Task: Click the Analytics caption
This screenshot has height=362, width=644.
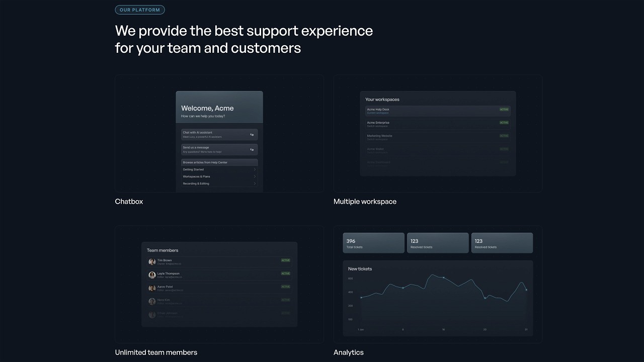Action: pyautogui.click(x=349, y=352)
